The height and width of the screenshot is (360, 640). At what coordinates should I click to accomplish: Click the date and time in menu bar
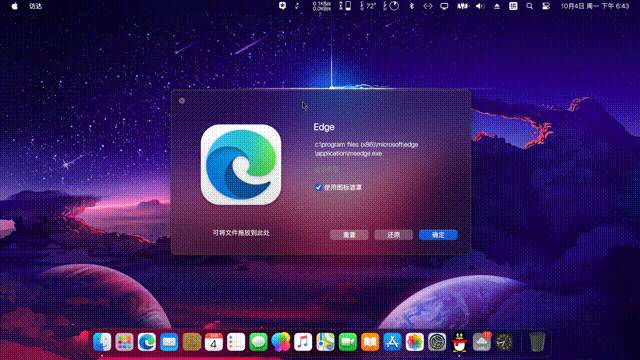tap(595, 6)
